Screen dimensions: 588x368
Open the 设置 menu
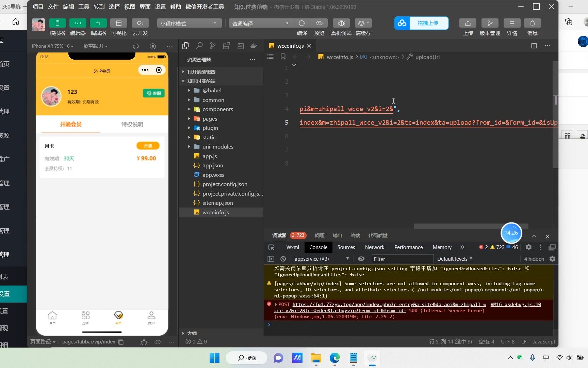tap(160, 6)
